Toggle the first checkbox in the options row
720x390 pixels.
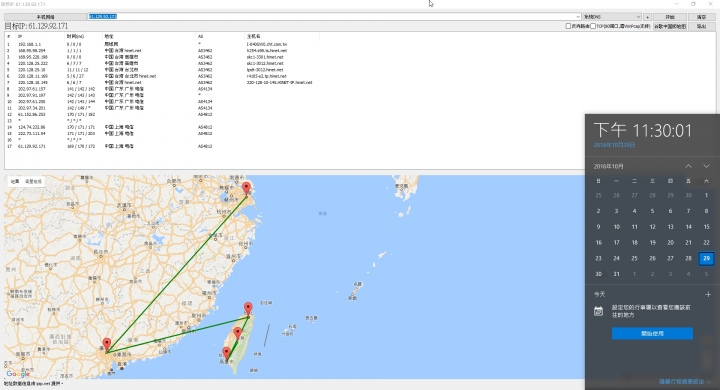[x=568, y=26]
